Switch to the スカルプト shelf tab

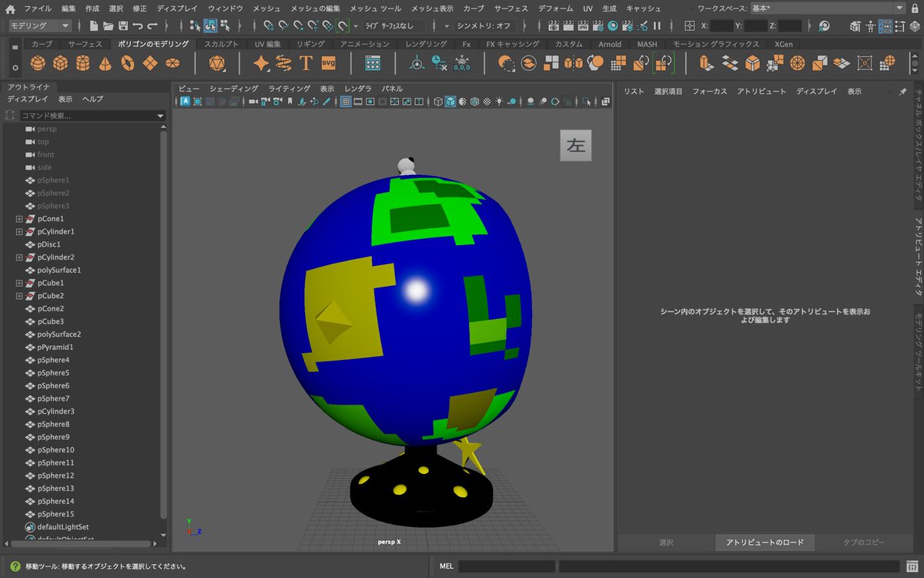pyautogui.click(x=221, y=44)
